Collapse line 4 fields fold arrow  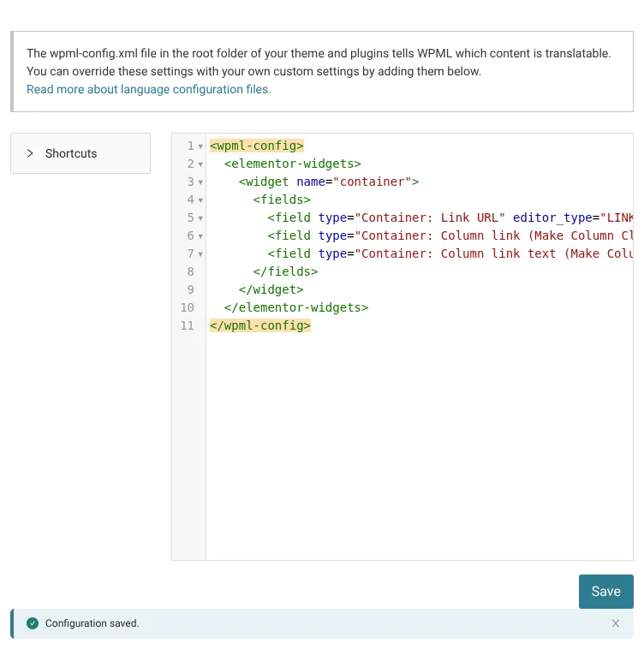(200, 200)
